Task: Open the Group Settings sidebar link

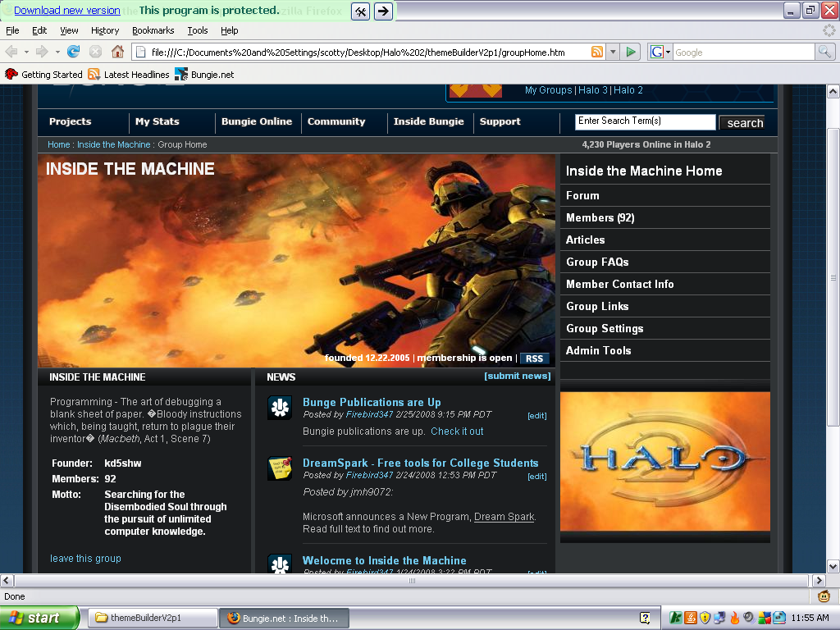Action: coord(605,328)
